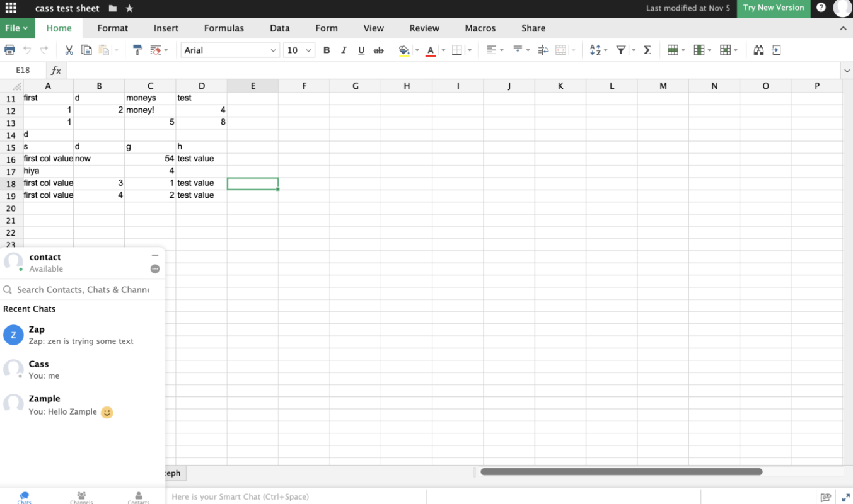The width and height of the screenshot is (853, 504).
Task: Open the Zap recent chat
Action: [81, 335]
